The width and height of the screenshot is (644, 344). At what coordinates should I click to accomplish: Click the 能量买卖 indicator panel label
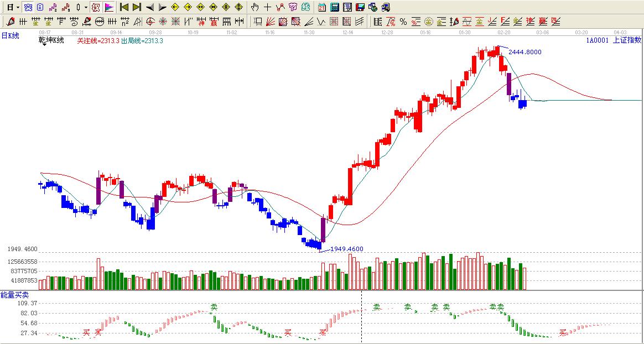click(x=14, y=296)
